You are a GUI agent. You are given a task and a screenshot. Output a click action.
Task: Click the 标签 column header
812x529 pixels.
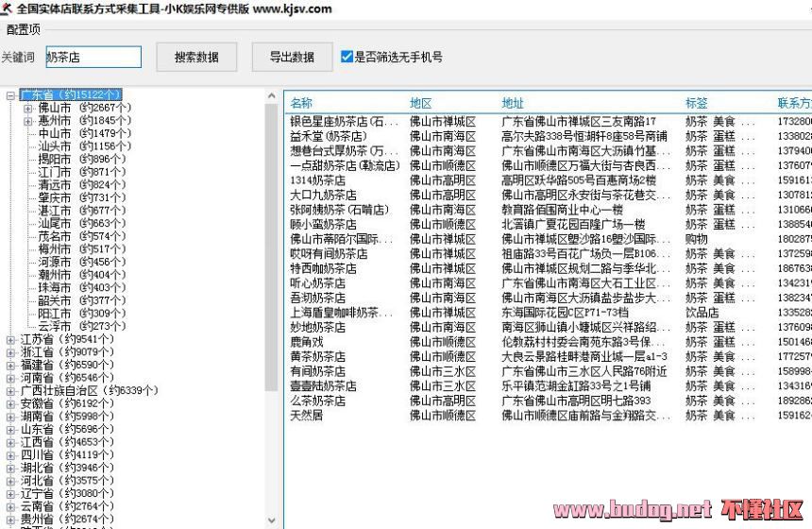tap(696, 103)
